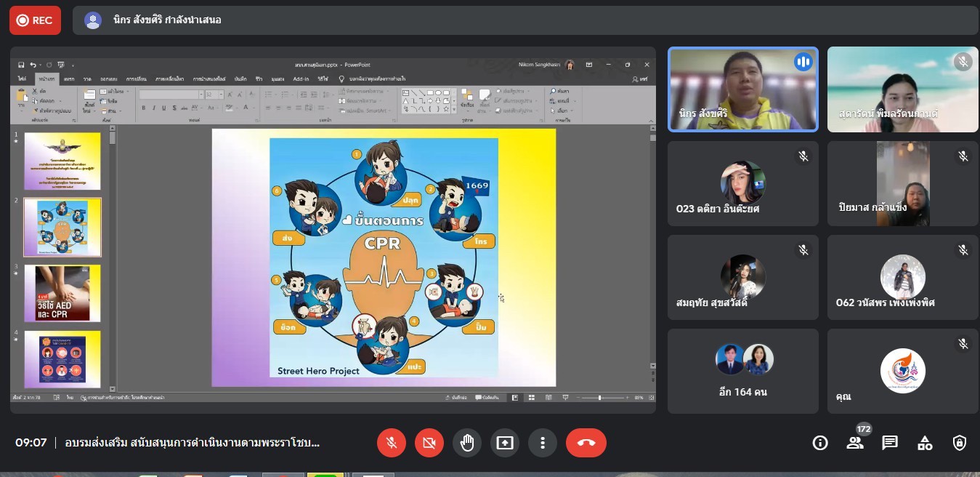Click the Add-in tab in PowerPoint ribbon
Viewport: 980px width, 477px height.
[301, 79]
